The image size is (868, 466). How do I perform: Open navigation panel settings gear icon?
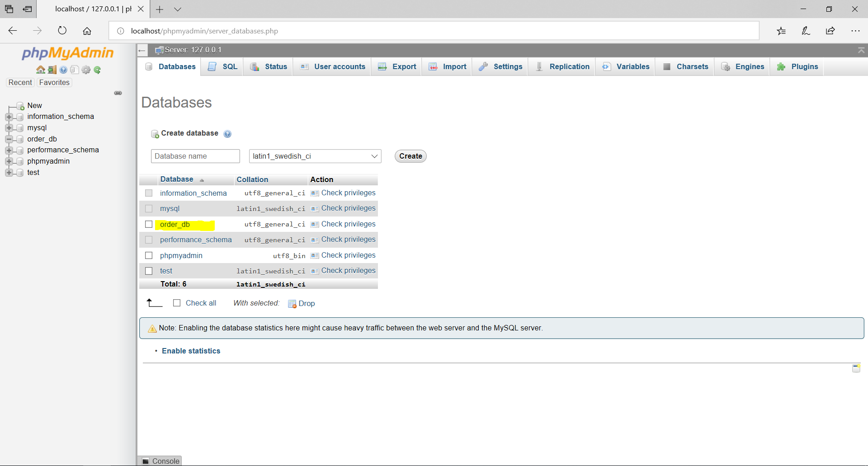pyautogui.click(x=86, y=70)
